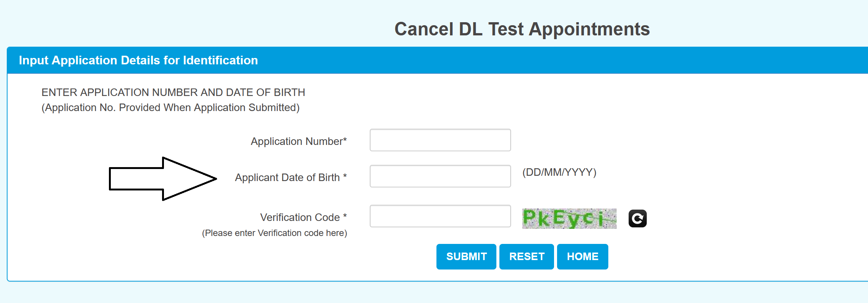Click the 'Applicant Date of Birth *' label
The width and height of the screenshot is (868, 303).
(x=291, y=177)
